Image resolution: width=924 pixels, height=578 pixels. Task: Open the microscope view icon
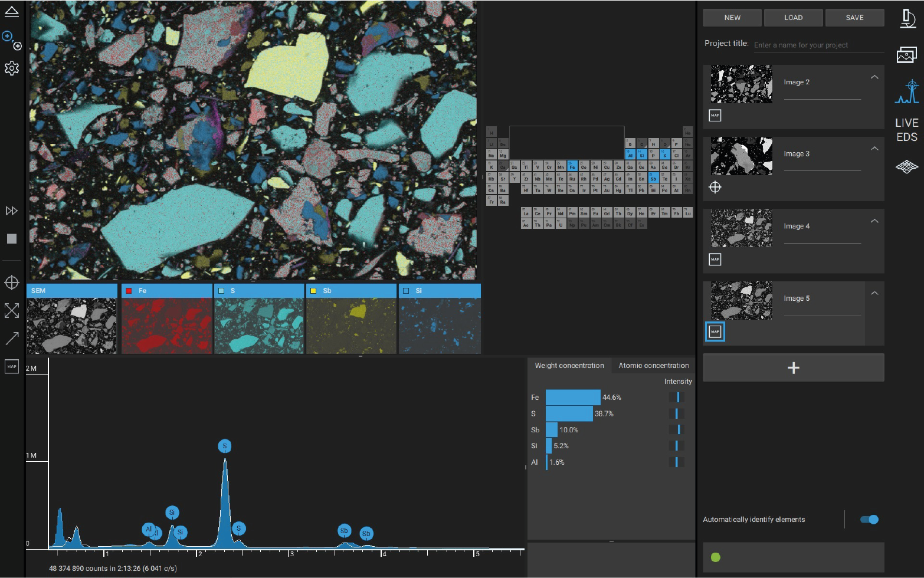tap(907, 18)
